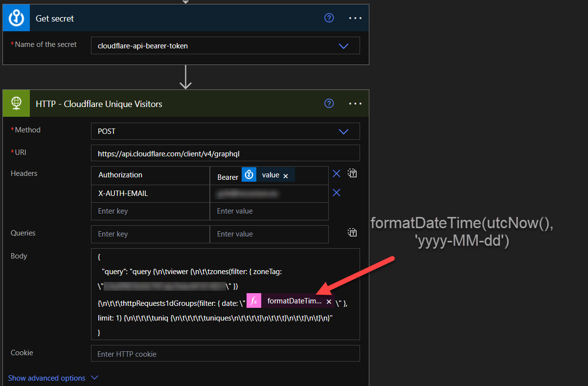588x386 pixels.
Task: Select the Get secret action title
Action: click(x=54, y=18)
